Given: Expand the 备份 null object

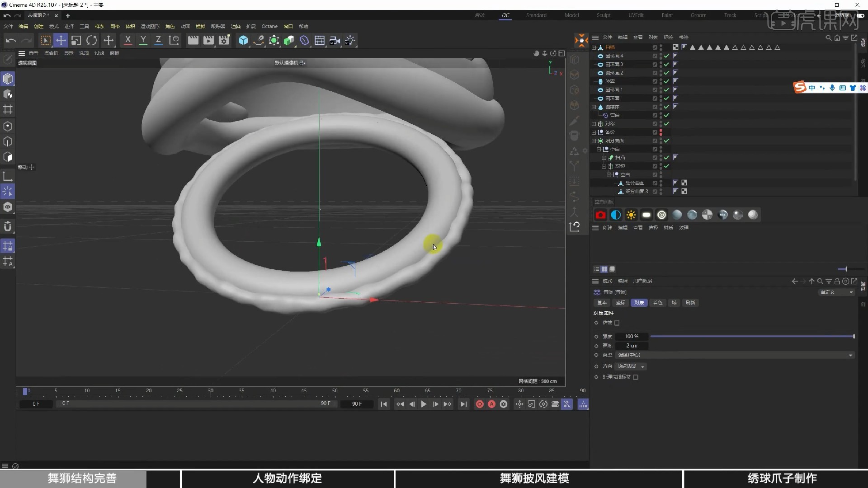Looking at the screenshot, I should click(594, 132).
